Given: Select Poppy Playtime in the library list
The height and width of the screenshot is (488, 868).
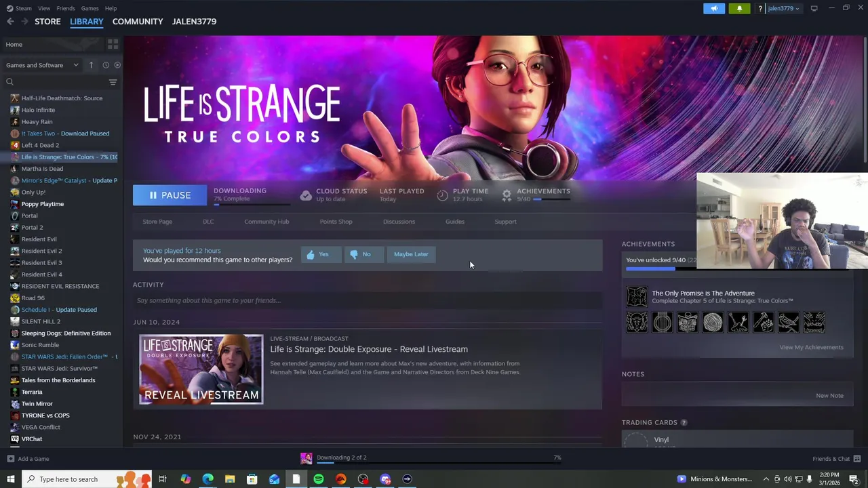Looking at the screenshot, I should (42, 204).
